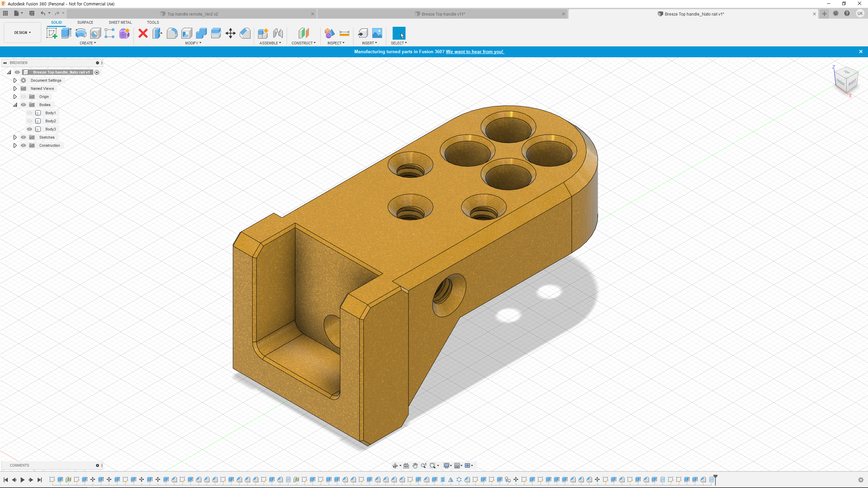Activate the Move/Copy arrows tool
Image resolution: width=868 pixels, height=488 pixels.
click(x=230, y=33)
